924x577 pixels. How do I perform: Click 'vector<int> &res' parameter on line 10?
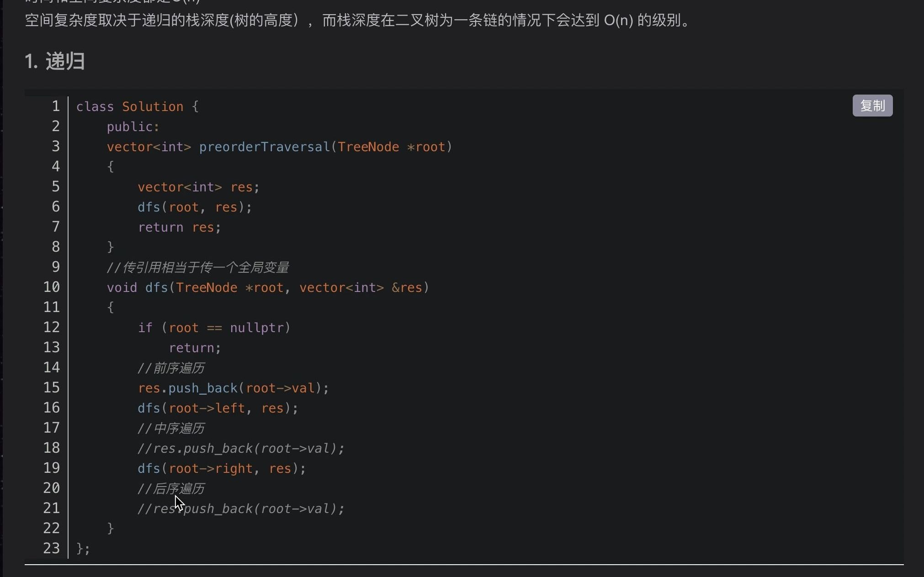tap(361, 288)
